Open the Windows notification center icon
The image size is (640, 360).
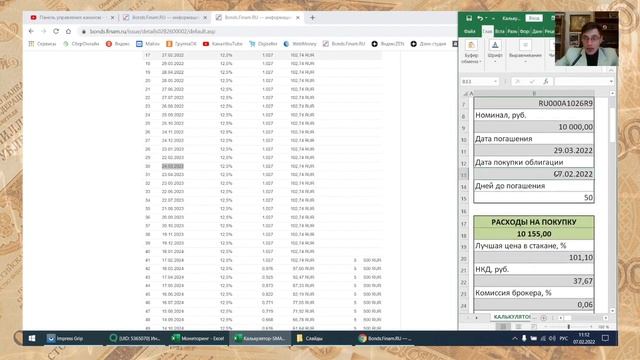[605, 338]
